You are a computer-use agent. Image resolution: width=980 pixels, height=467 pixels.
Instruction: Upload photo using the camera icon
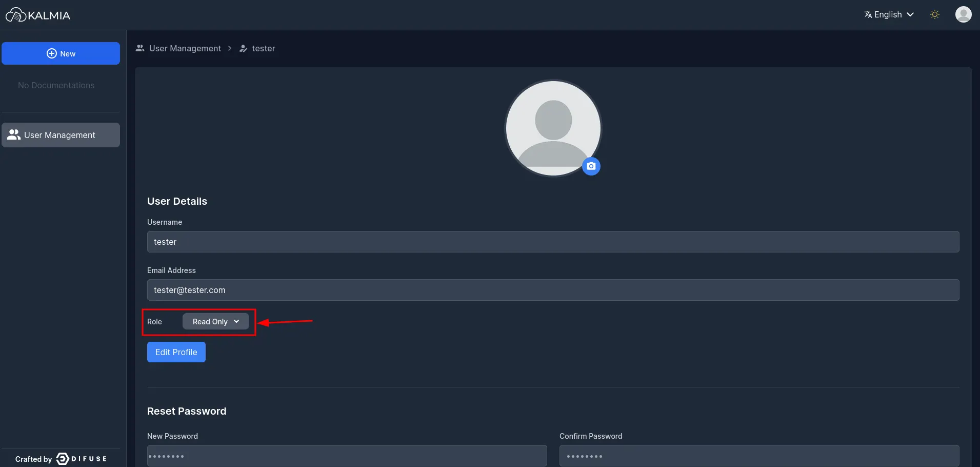click(591, 166)
